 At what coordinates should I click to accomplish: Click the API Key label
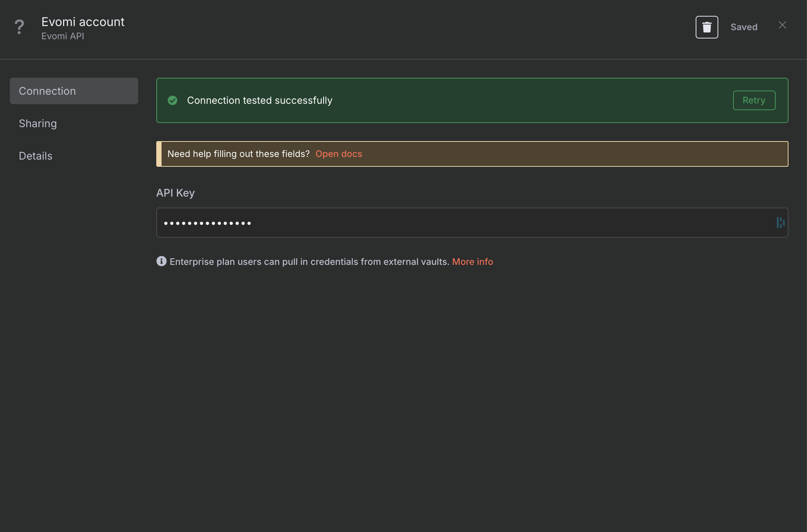coord(176,193)
